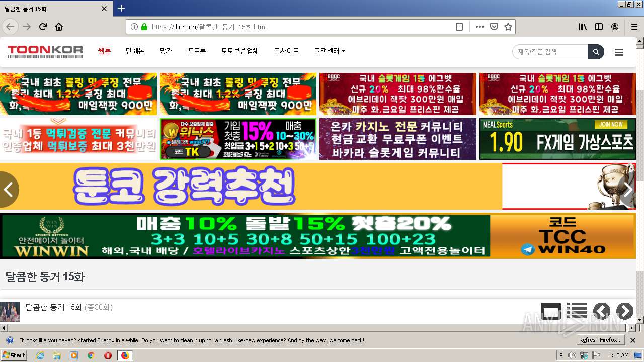Viewport: 644px width, 362px height.
Task: Open the Firefox account icon
Action: [615, 27]
